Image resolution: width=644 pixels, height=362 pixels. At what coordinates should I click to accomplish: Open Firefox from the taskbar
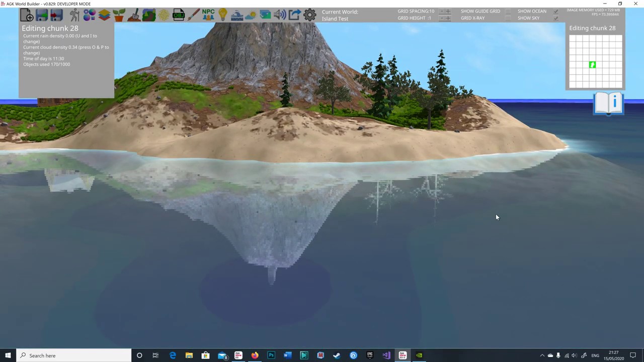pos(255,355)
